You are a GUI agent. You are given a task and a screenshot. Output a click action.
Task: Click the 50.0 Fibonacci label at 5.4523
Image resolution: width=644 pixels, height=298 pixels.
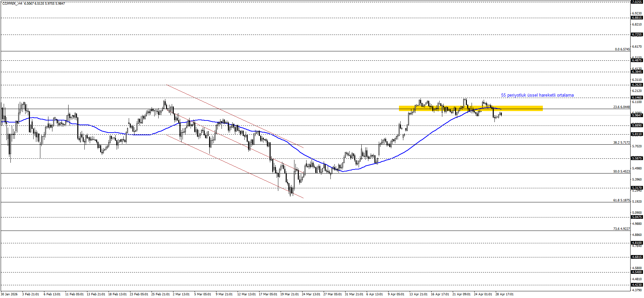[x=621, y=171]
